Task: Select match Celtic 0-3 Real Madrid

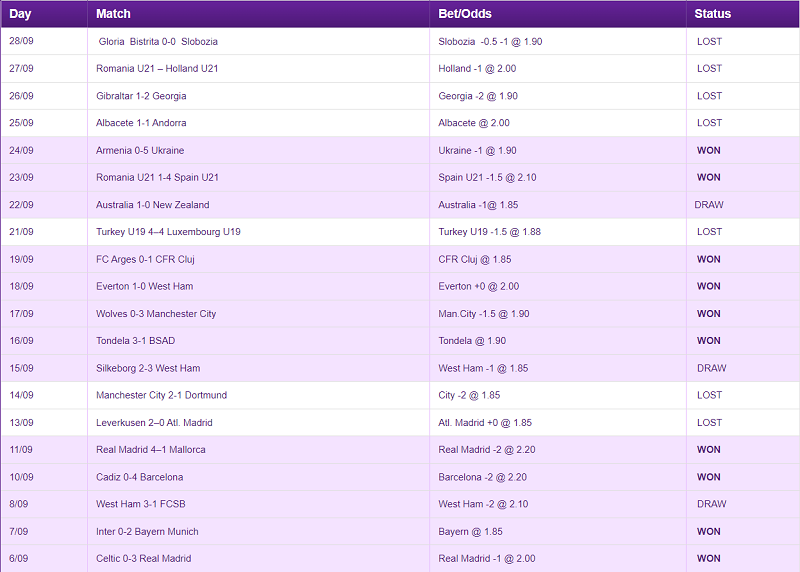Action: click(144, 559)
